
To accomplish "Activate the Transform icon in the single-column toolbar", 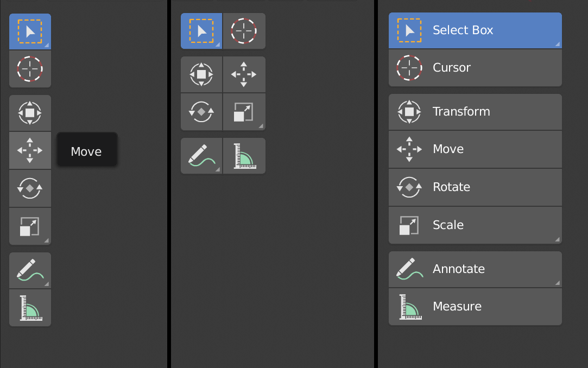I will (30, 113).
